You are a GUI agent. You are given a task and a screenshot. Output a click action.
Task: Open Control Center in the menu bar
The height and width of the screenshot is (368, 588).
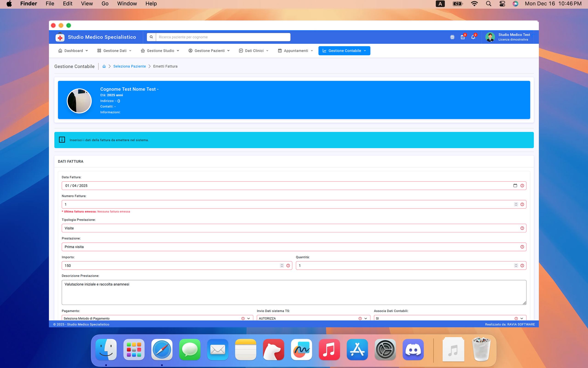502,4
